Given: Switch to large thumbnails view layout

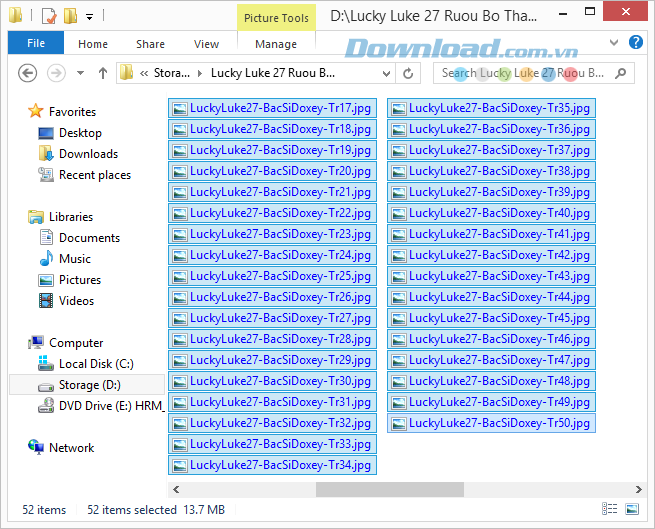Looking at the screenshot, I should pyautogui.click(x=632, y=509).
